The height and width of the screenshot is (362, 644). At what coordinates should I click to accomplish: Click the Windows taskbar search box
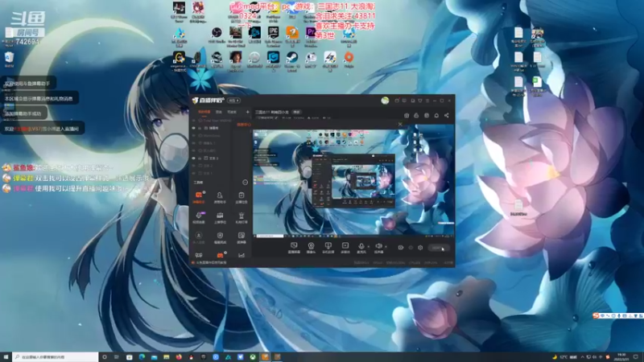pos(56,357)
